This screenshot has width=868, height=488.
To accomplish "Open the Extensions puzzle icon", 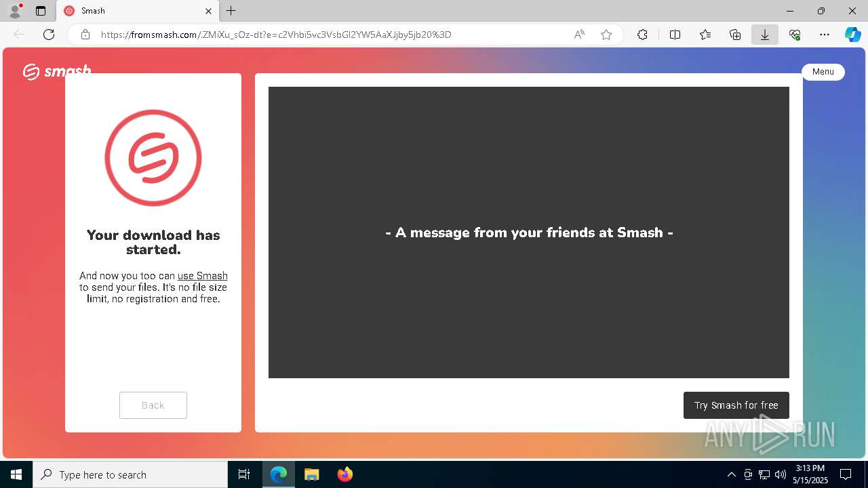I will click(x=643, y=35).
